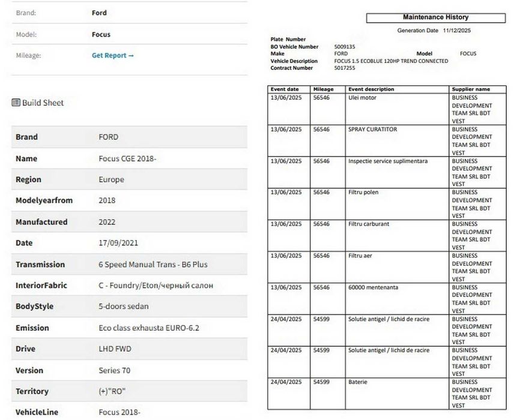The image size is (517, 420).
Task: Click the mileage '54599' in Baterie row
Action: click(321, 382)
